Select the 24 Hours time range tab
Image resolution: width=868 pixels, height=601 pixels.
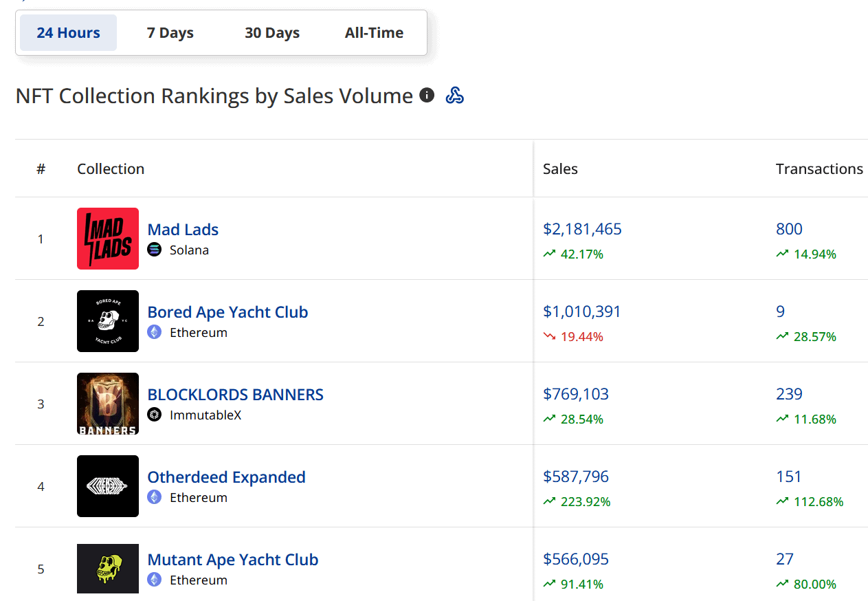68,33
